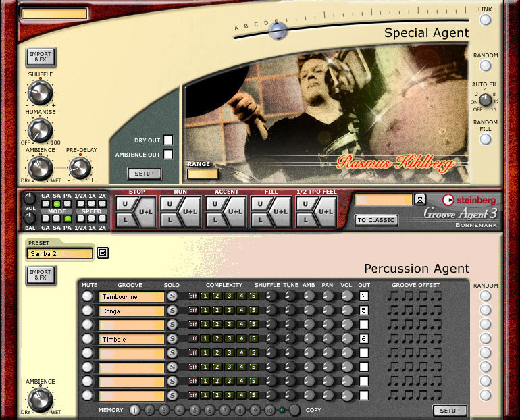Click Accent lower L pad
Viewport: 520px width, 420px height.
click(215, 219)
